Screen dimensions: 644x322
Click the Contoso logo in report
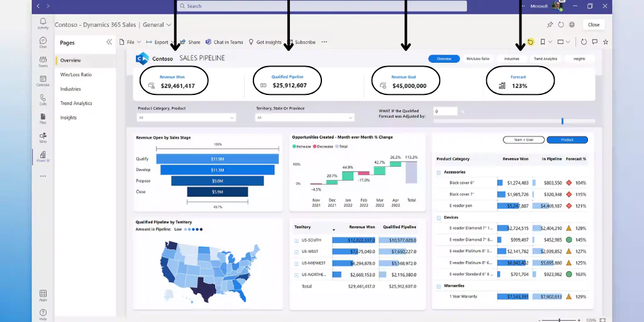[142, 58]
